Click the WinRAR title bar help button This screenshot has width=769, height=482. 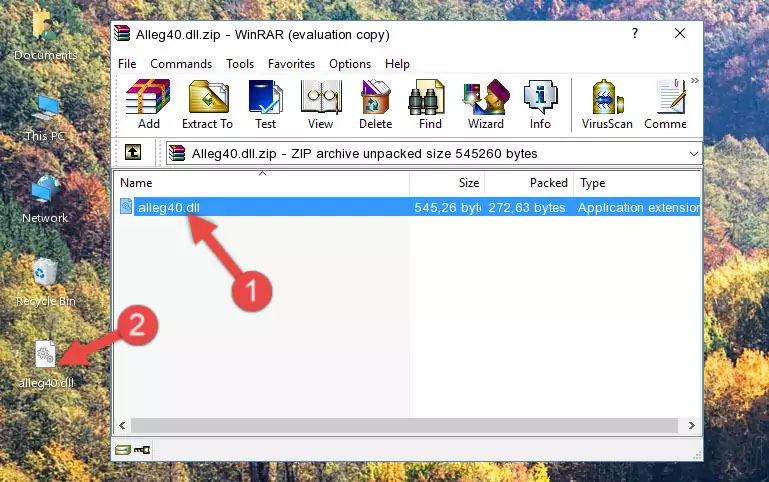(x=635, y=33)
